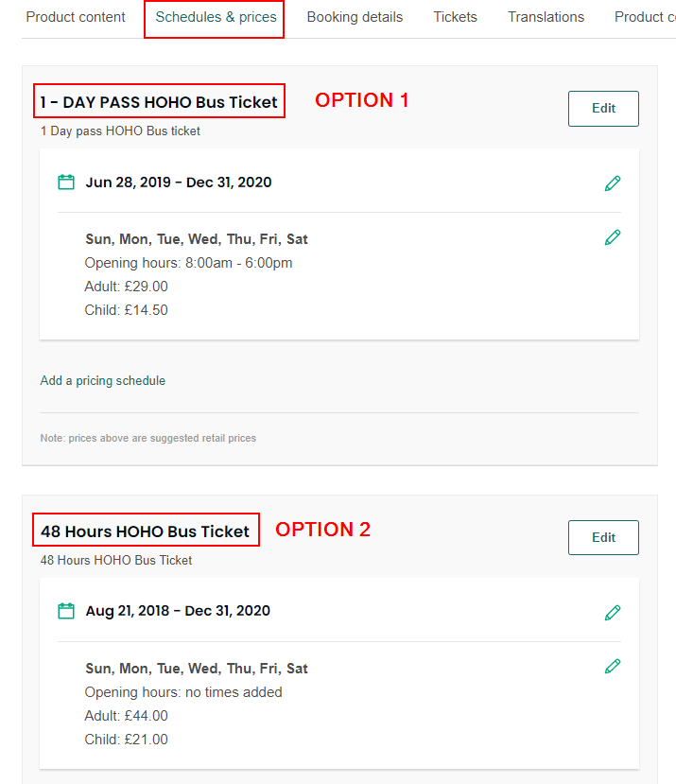This screenshot has width=676, height=784.
Task: Open the Product content tab
Action: point(76,17)
